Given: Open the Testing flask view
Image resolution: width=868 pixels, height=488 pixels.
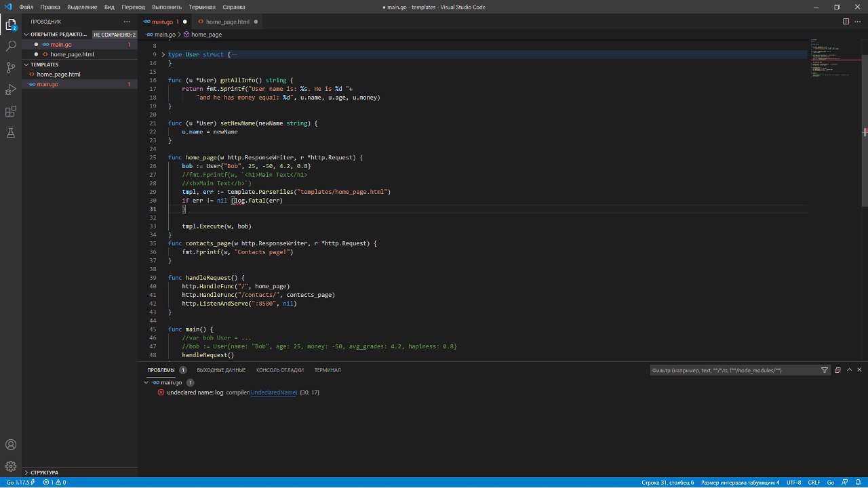Looking at the screenshot, I should tap(11, 133).
